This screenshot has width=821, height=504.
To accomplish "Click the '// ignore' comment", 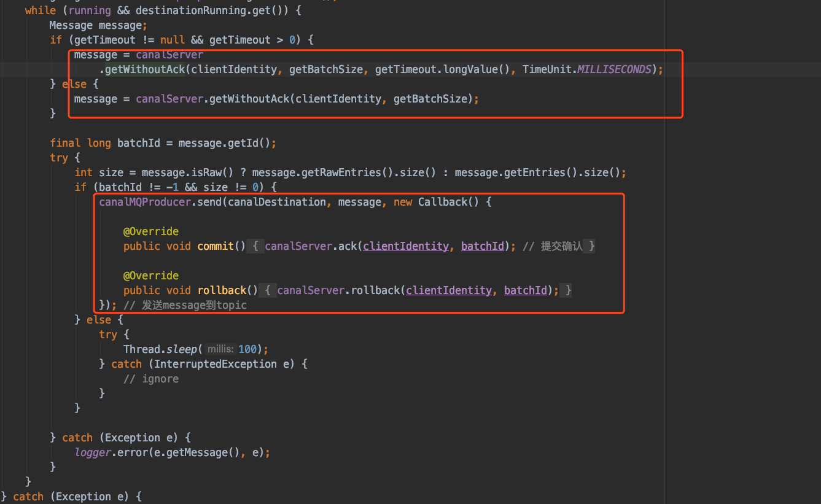I will (151, 379).
